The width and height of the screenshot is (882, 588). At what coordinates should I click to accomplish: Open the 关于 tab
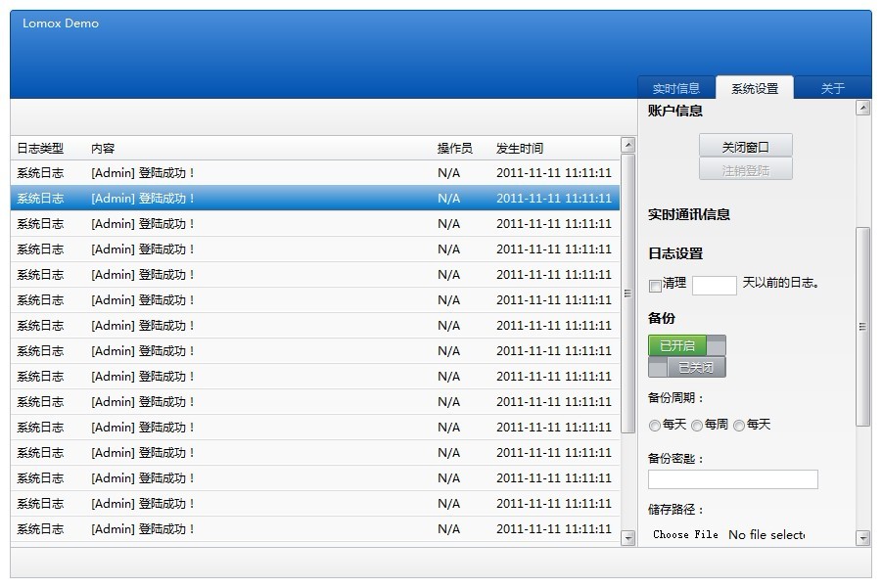tap(832, 88)
